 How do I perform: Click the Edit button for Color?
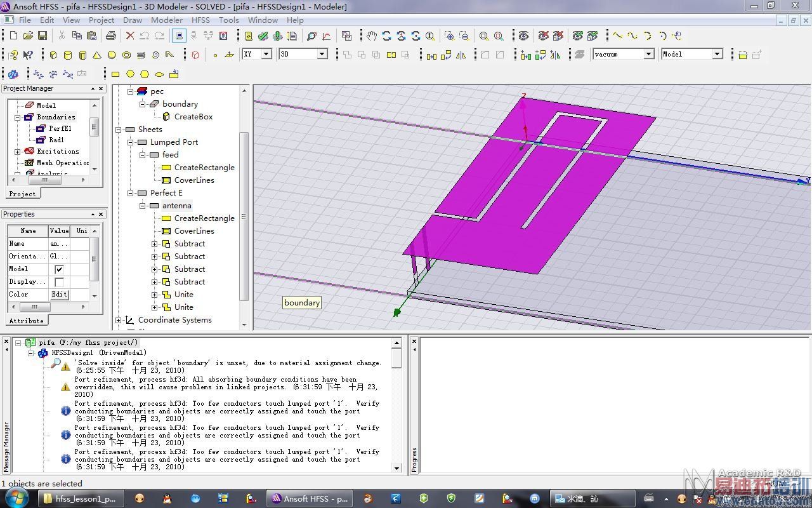[x=59, y=295]
